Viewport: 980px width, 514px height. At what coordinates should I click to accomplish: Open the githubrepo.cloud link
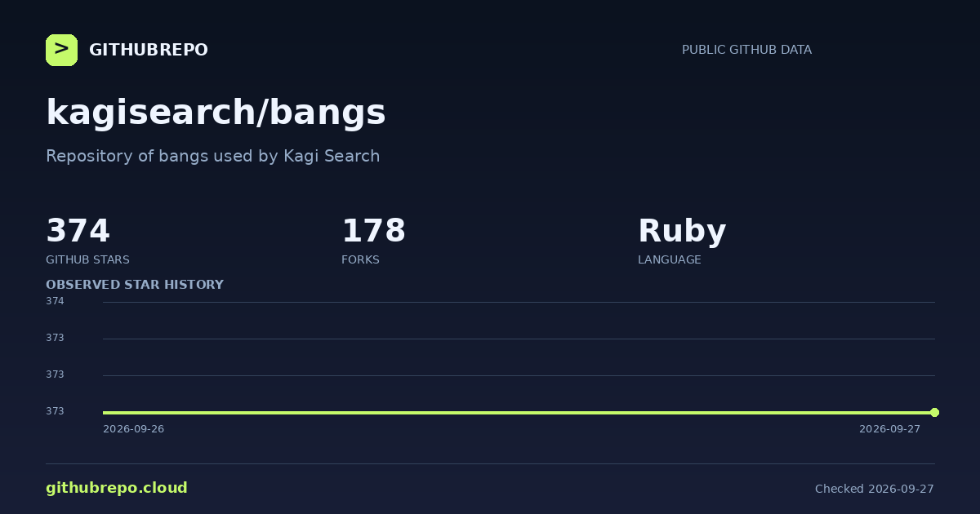117,488
